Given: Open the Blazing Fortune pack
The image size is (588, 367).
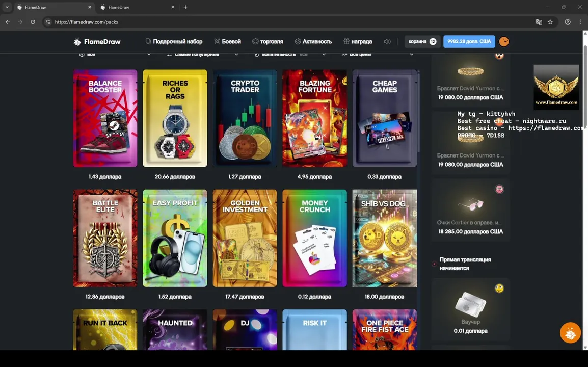Looking at the screenshot, I should click(314, 118).
